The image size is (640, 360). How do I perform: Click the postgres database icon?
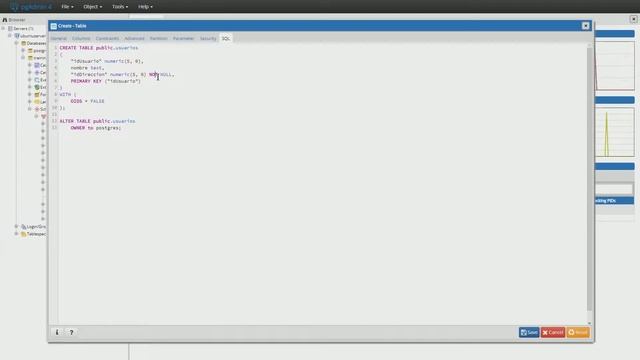click(x=30, y=51)
